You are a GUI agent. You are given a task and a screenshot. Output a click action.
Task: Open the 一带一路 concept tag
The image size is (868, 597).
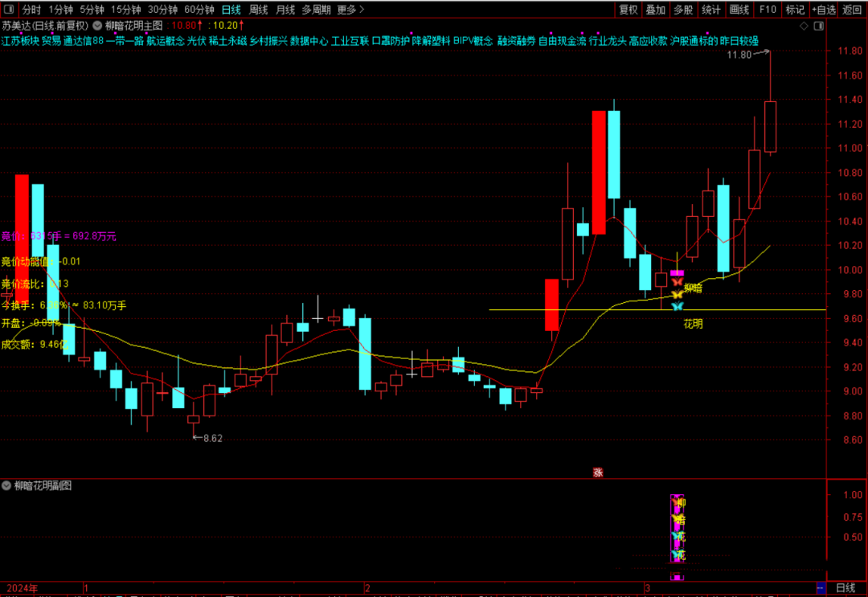pyautogui.click(x=125, y=41)
